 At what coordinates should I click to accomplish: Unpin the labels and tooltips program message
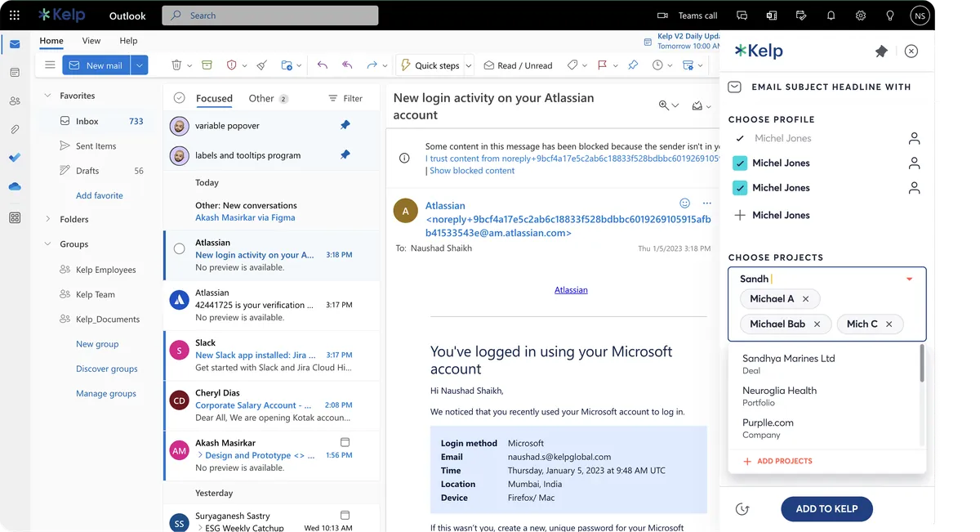point(345,155)
